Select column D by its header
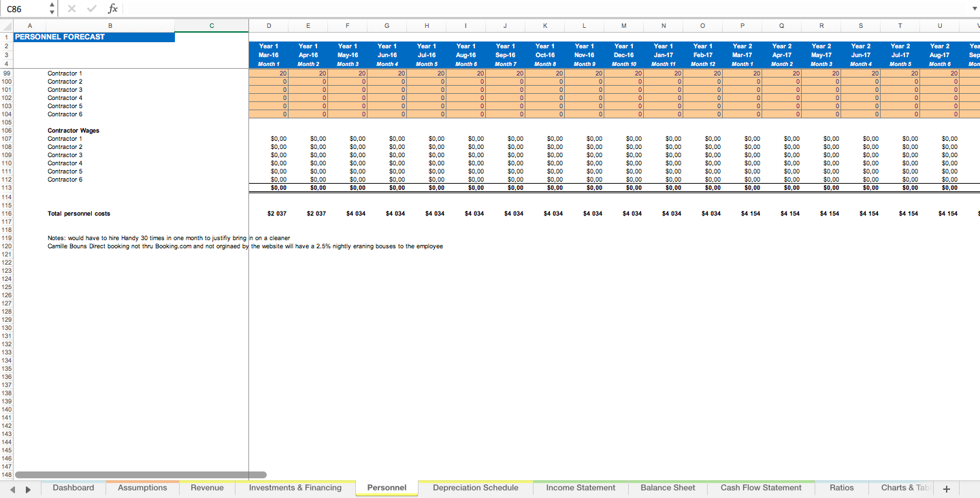 [268, 25]
